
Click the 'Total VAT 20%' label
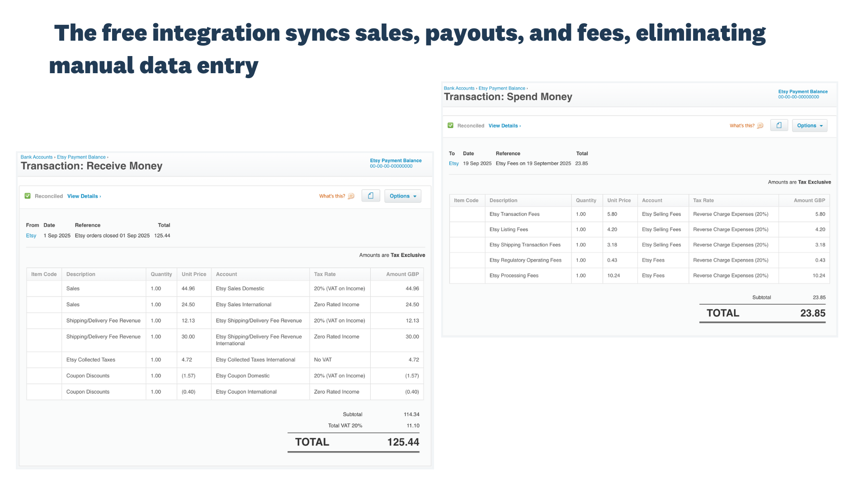(345, 426)
